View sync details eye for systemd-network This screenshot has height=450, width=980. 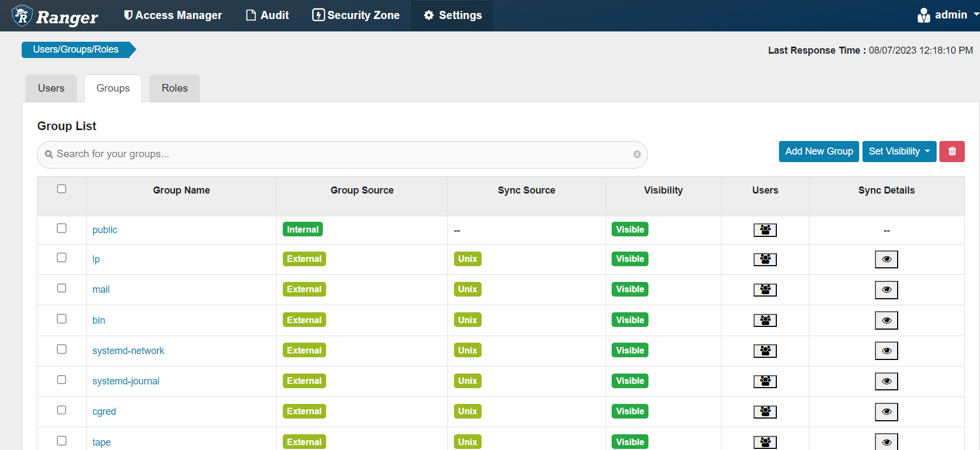pos(886,351)
